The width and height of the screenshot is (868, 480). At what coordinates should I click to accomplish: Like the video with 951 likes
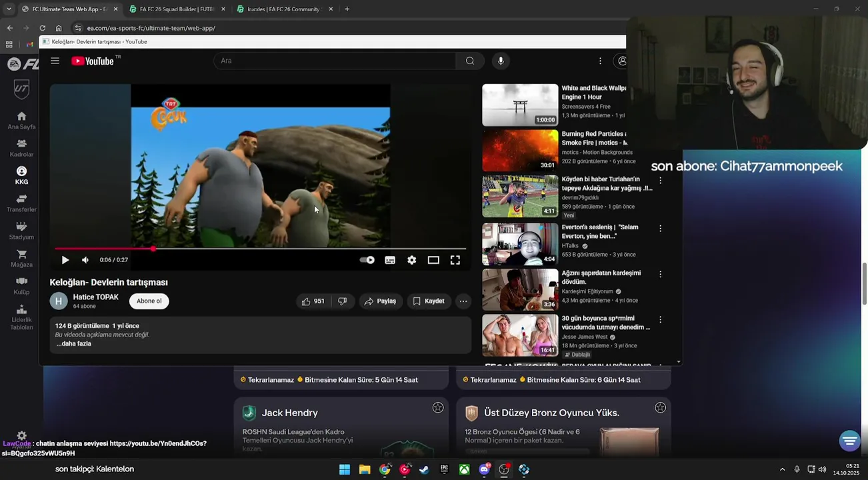click(x=313, y=301)
